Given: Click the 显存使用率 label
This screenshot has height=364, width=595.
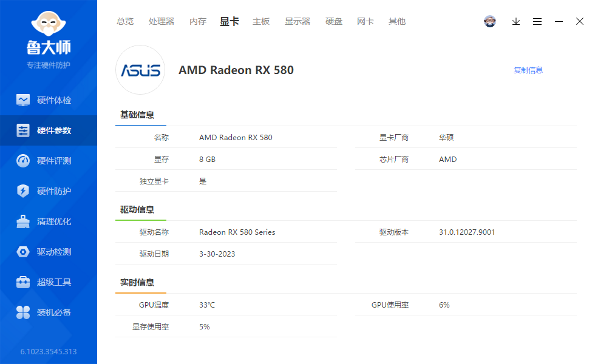Looking at the screenshot, I should click(x=151, y=327).
